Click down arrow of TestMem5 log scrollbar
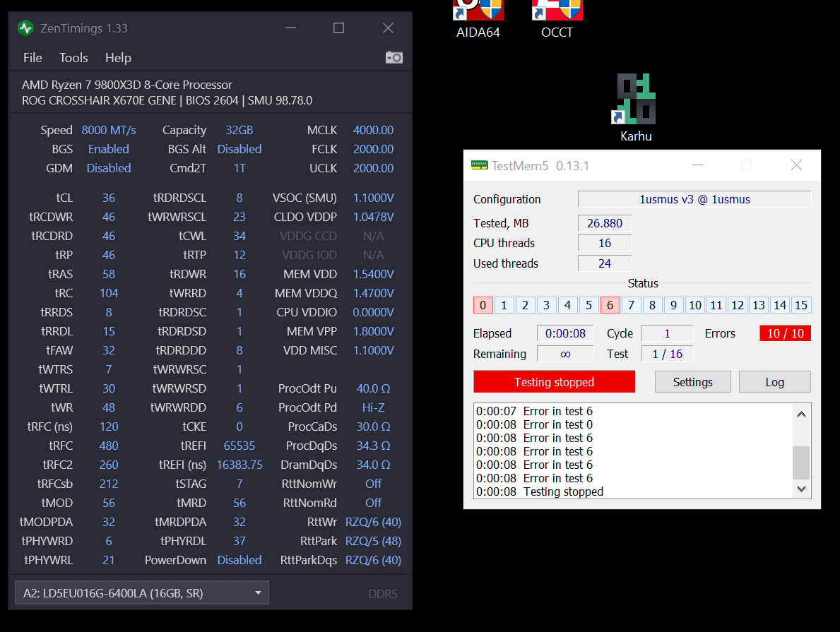Image resolution: width=840 pixels, height=632 pixels. coord(801,489)
